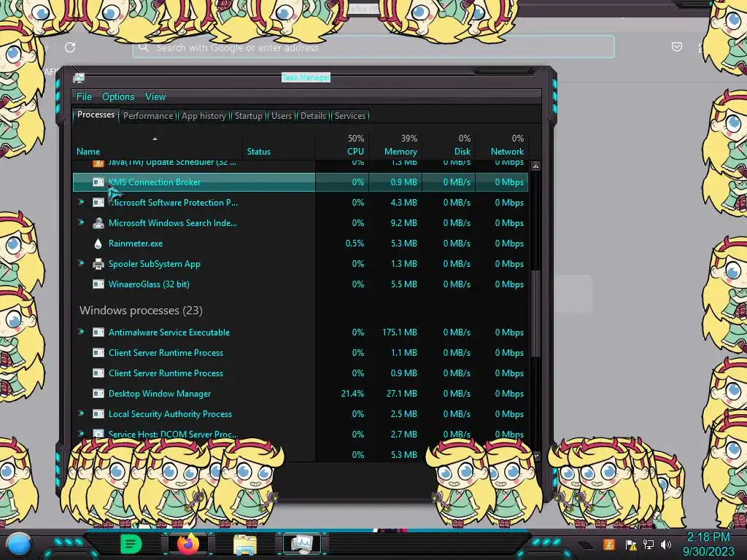Click the Java Update Scheduler icon
This screenshot has width=747, height=560.
pos(98,163)
